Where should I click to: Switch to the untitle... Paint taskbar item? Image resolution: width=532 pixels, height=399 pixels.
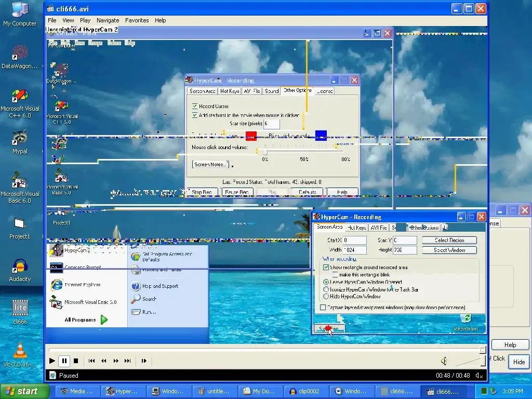(x=215, y=391)
